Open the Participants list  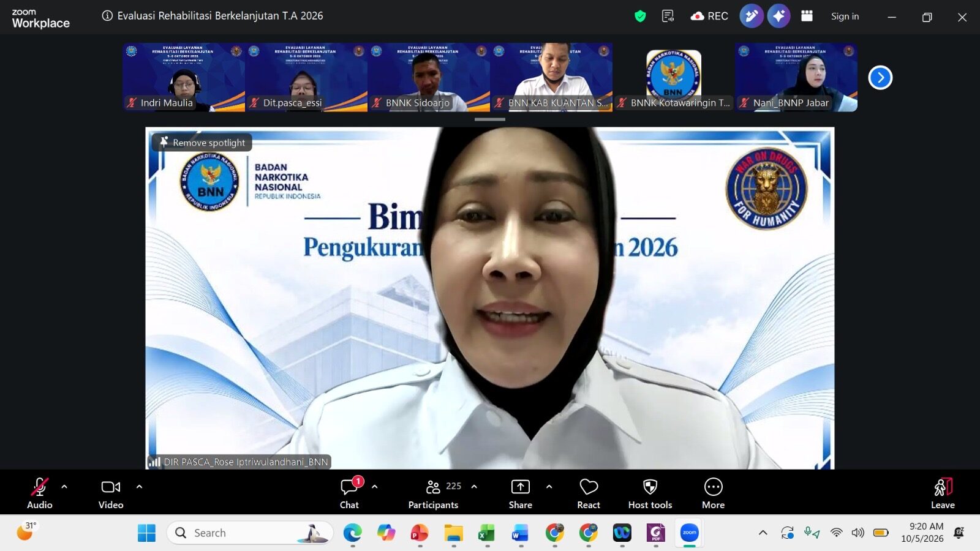click(434, 493)
